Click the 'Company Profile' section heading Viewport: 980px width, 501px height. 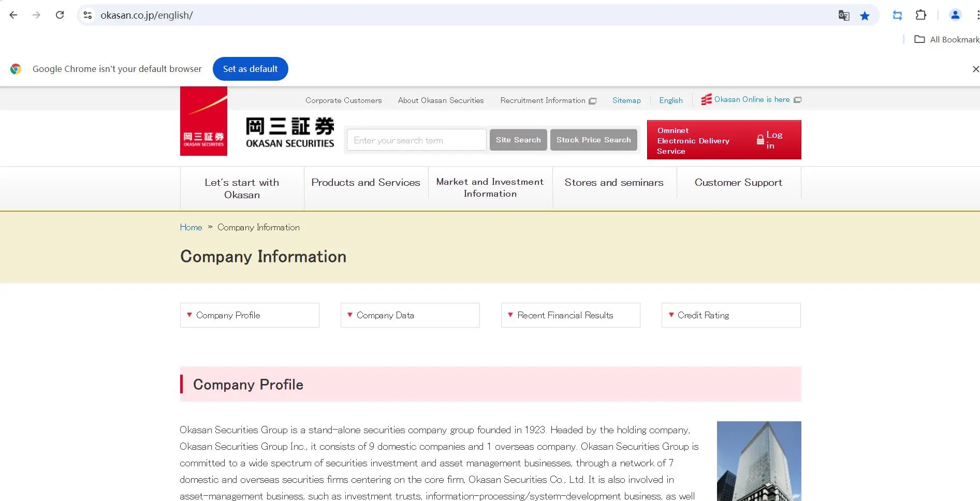click(x=248, y=385)
